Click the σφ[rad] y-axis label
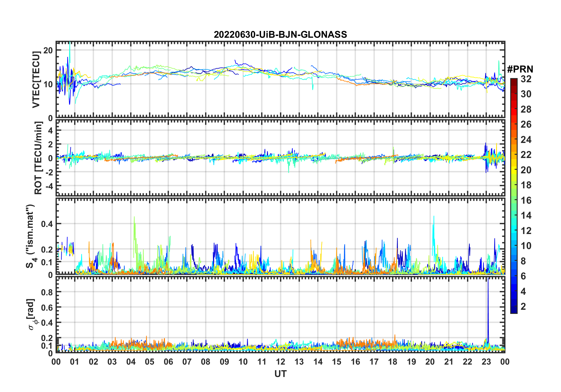 pos(32,314)
